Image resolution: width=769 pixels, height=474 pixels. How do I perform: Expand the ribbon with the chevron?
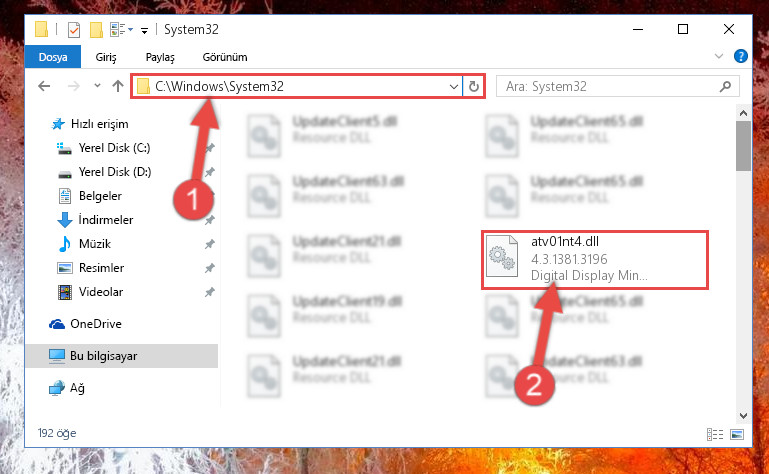(719, 56)
